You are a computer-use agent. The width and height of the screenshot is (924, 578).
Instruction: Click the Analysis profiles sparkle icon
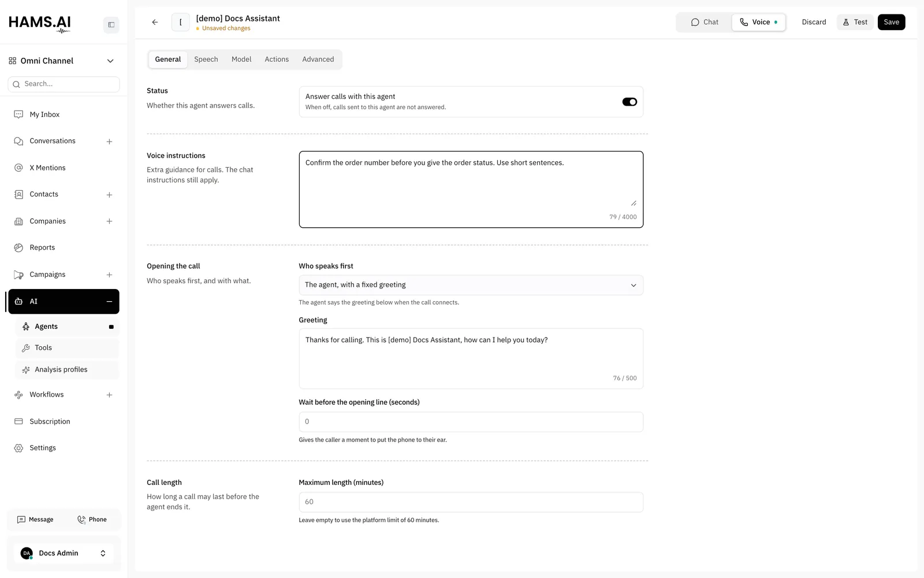pos(26,370)
